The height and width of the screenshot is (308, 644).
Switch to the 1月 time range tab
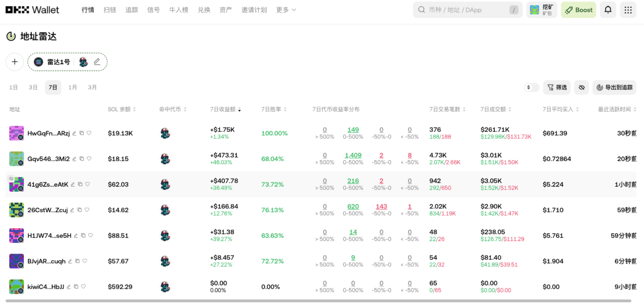tap(72, 87)
